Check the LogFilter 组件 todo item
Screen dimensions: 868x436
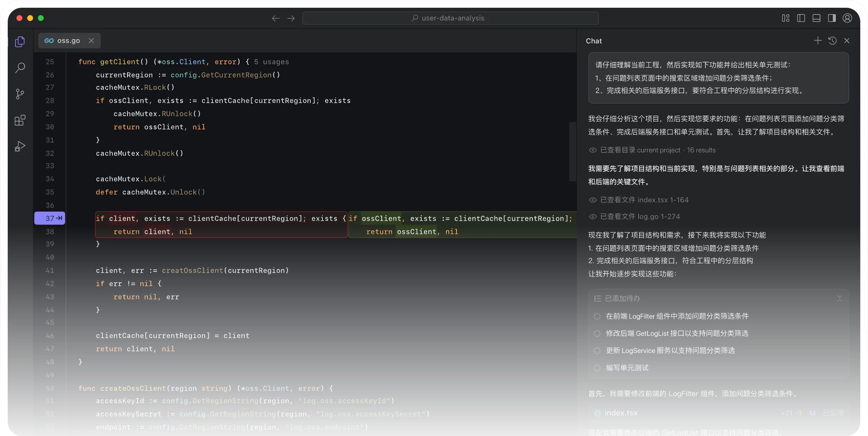pos(597,317)
